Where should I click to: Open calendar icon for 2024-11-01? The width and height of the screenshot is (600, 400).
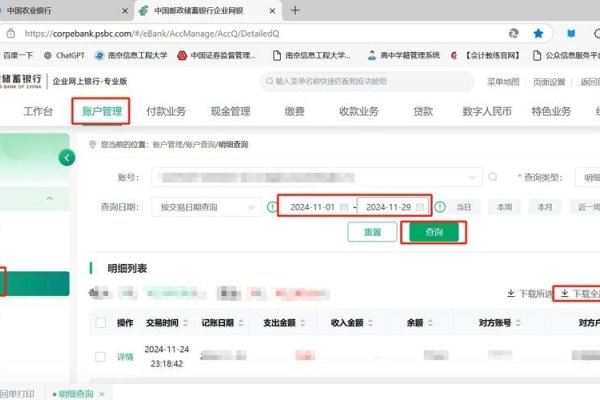344,207
